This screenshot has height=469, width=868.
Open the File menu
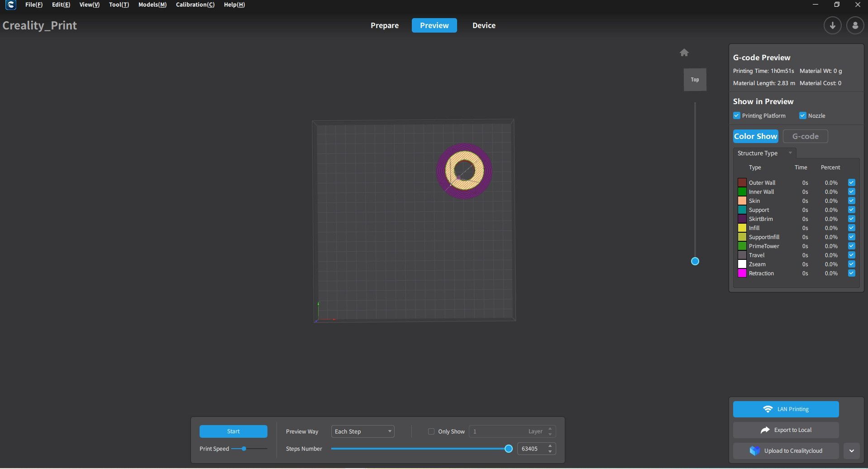tap(34, 5)
